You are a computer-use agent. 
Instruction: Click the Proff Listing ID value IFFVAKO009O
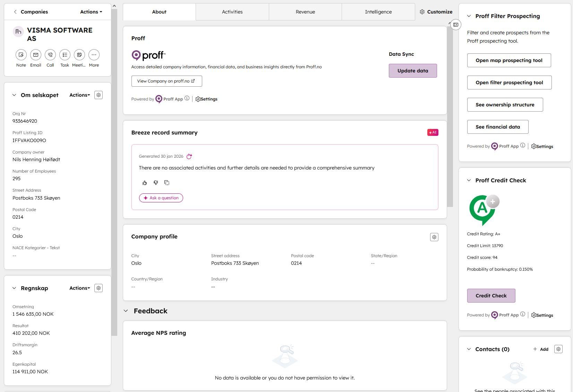pos(29,140)
